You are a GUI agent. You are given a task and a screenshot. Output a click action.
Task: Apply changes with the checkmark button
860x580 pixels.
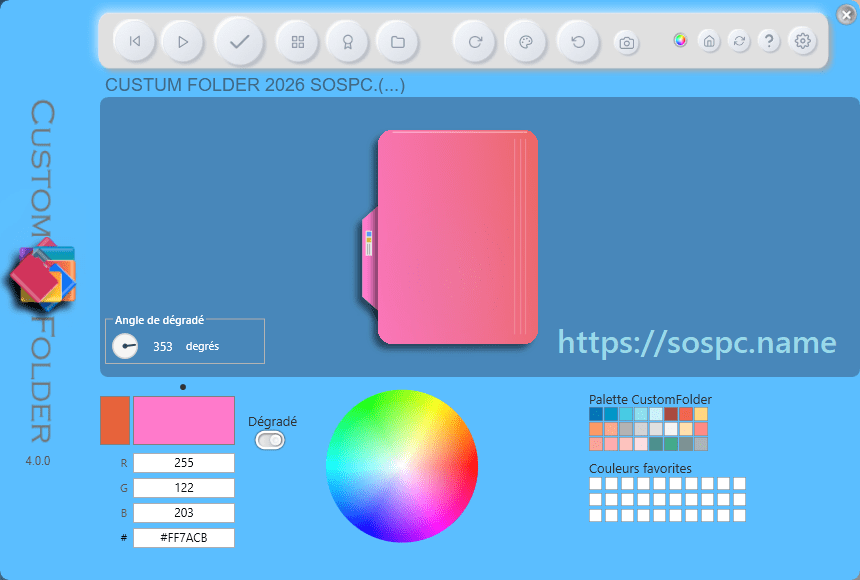[239, 42]
